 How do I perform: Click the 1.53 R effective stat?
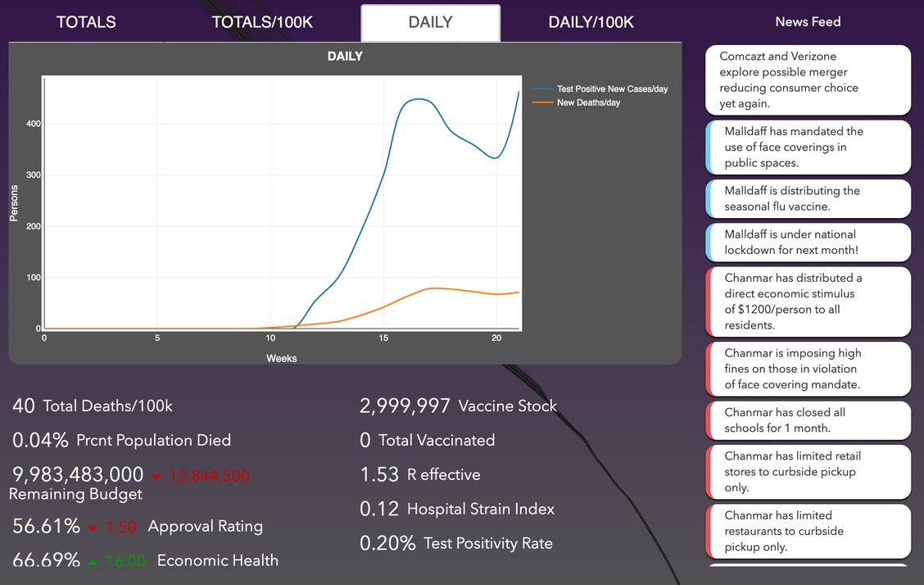point(420,475)
